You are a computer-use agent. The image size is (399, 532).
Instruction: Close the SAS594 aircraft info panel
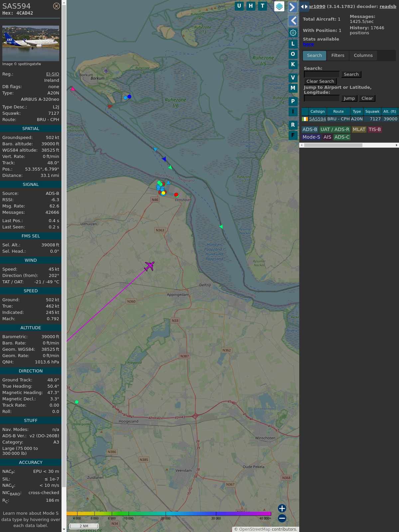coord(57,6)
